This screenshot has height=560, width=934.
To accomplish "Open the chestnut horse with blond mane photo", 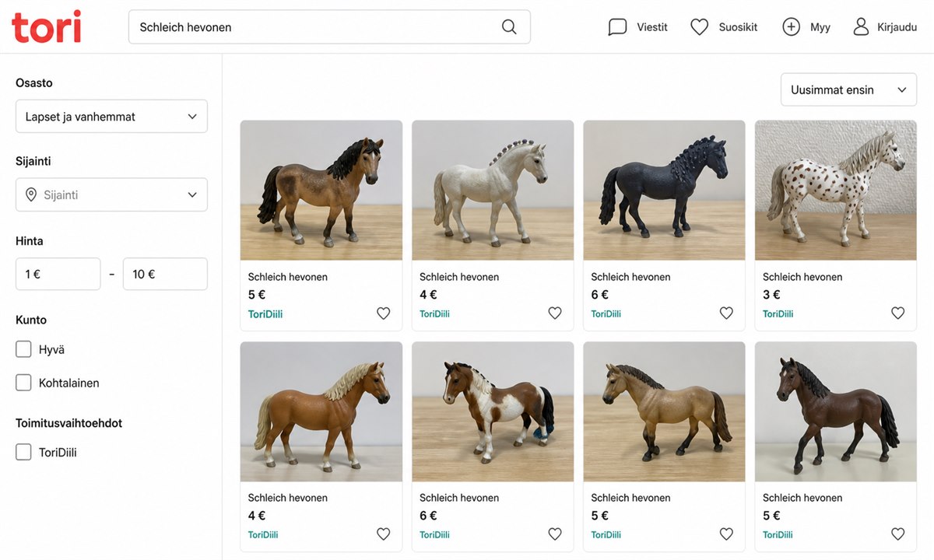I will click(321, 412).
